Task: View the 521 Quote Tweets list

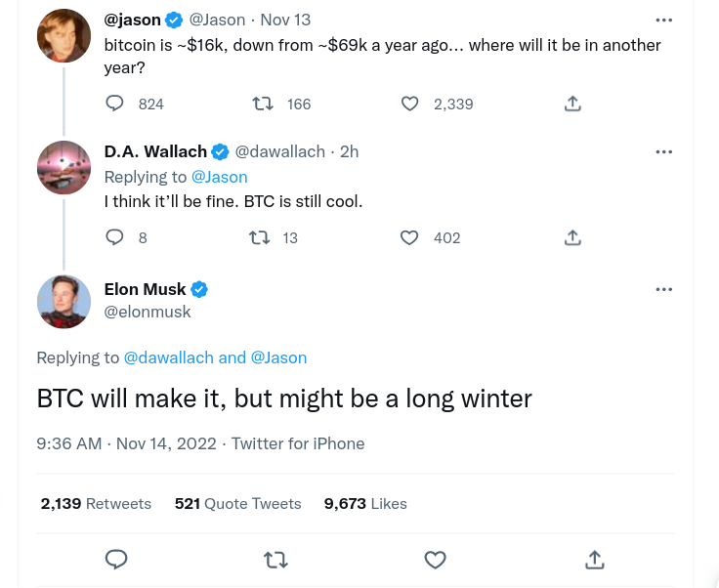Action: click(237, 504)
